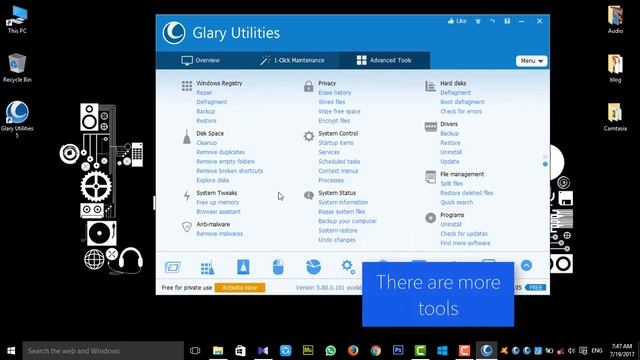Click Encrypt files link
The height and width of the screenshot is (360, 640).
(334, 121)
